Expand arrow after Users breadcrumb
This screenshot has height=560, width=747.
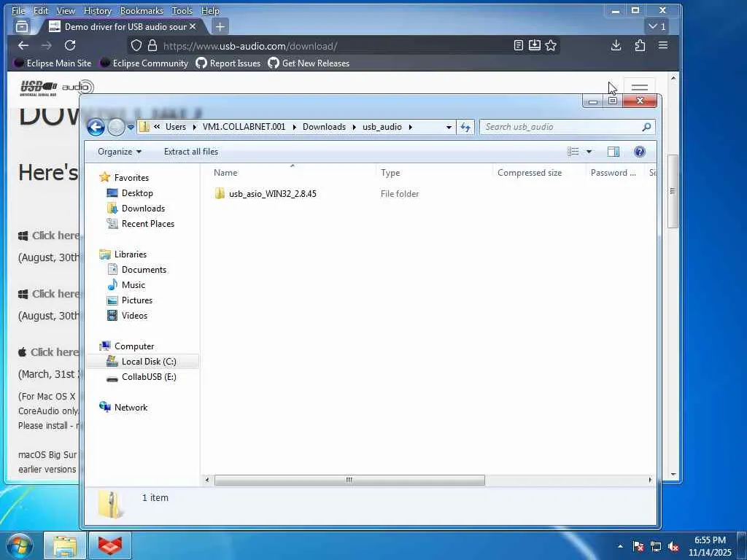(194, 127)
